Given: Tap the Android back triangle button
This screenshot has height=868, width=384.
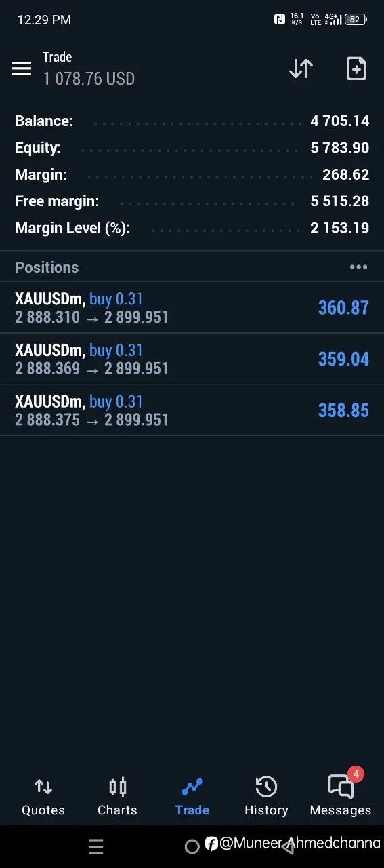Looking at the screenshot, I should tap(289, 846).
